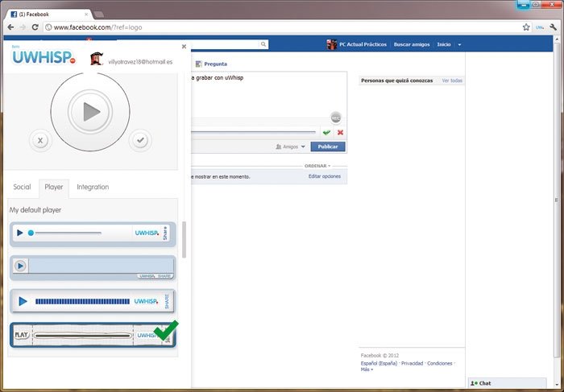Click the address bar showing www.facebook.com
The image size is (564, 392).
click(282, 27)
